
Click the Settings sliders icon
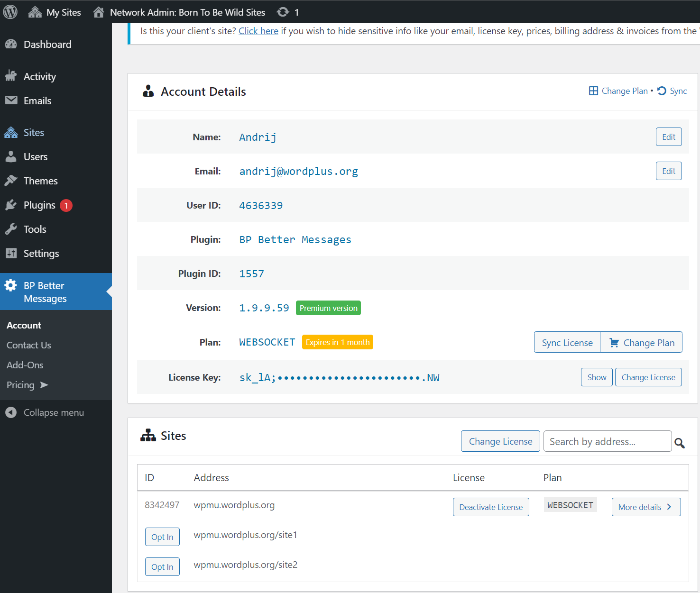point(11,253)
